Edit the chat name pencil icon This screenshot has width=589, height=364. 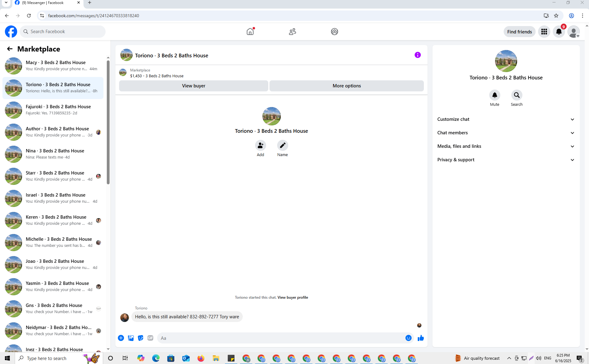[282, 145]
